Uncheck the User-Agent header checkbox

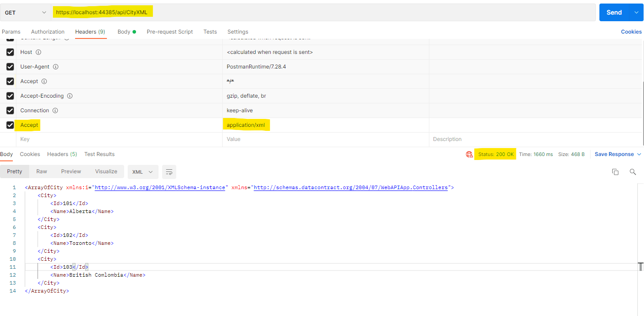pos(10,67)
